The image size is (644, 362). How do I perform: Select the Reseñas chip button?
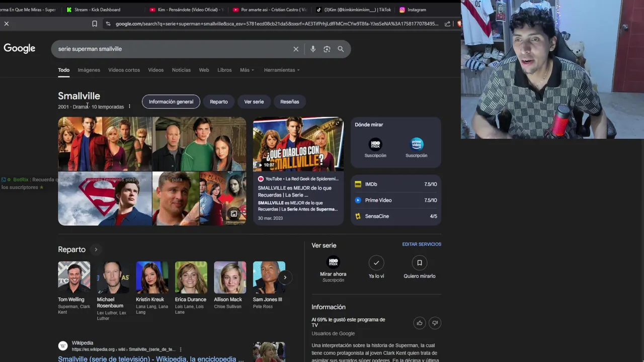[289, 102]
